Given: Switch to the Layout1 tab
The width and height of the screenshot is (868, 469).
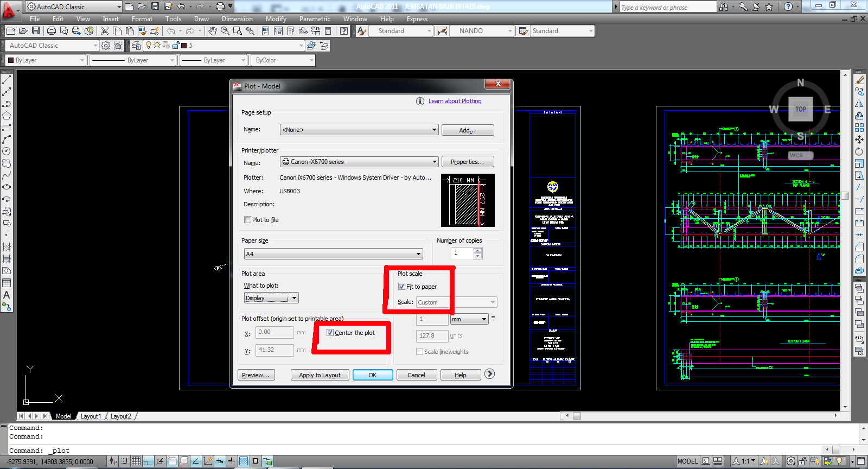Looking at the screenshot, I should (x=91, y=416).
